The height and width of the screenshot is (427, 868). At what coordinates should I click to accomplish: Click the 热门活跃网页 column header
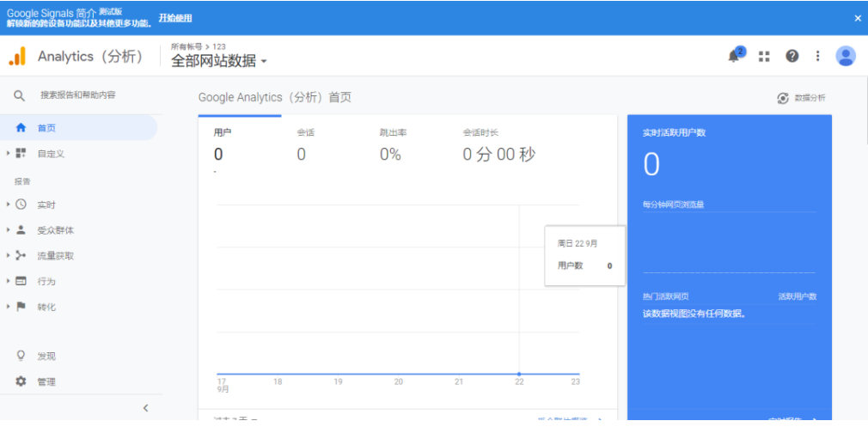tap(665, 296)
